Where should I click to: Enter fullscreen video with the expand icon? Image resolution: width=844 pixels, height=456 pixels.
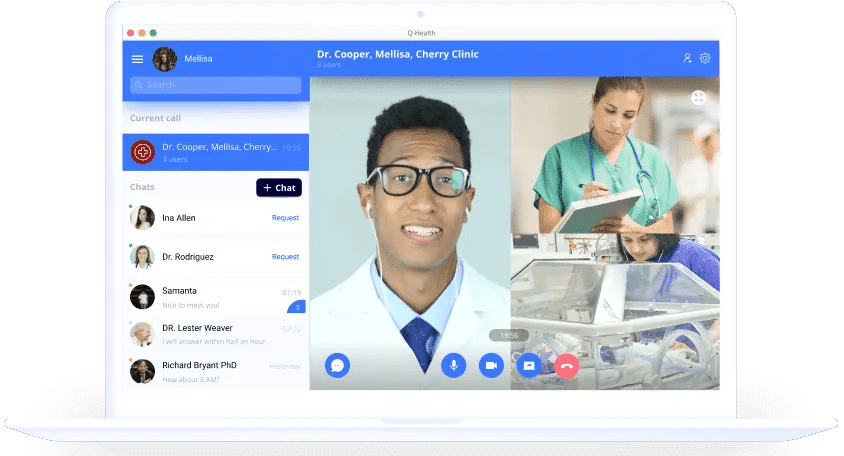click(698, 97)
